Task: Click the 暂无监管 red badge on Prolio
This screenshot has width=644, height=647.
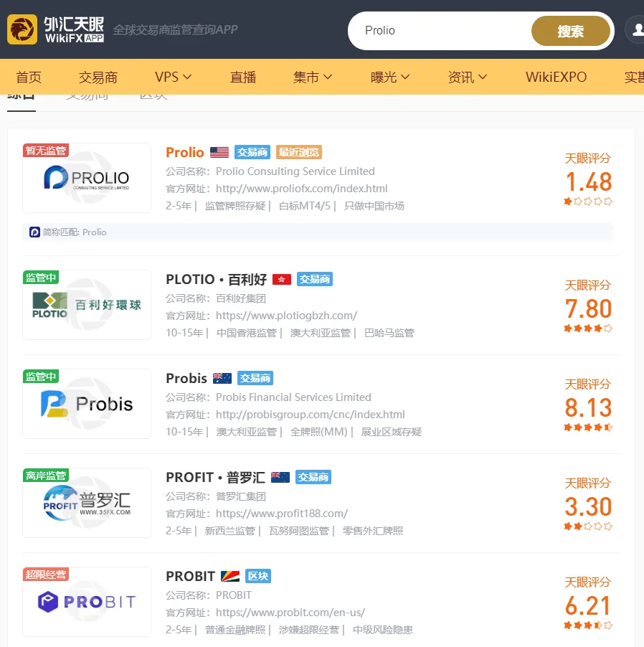Action: coord(45,150)
